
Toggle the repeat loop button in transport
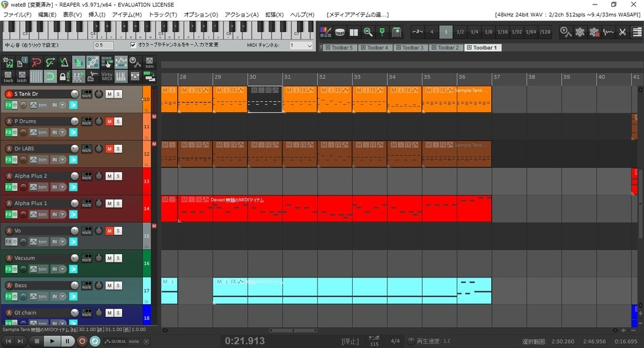pos(95,341)
